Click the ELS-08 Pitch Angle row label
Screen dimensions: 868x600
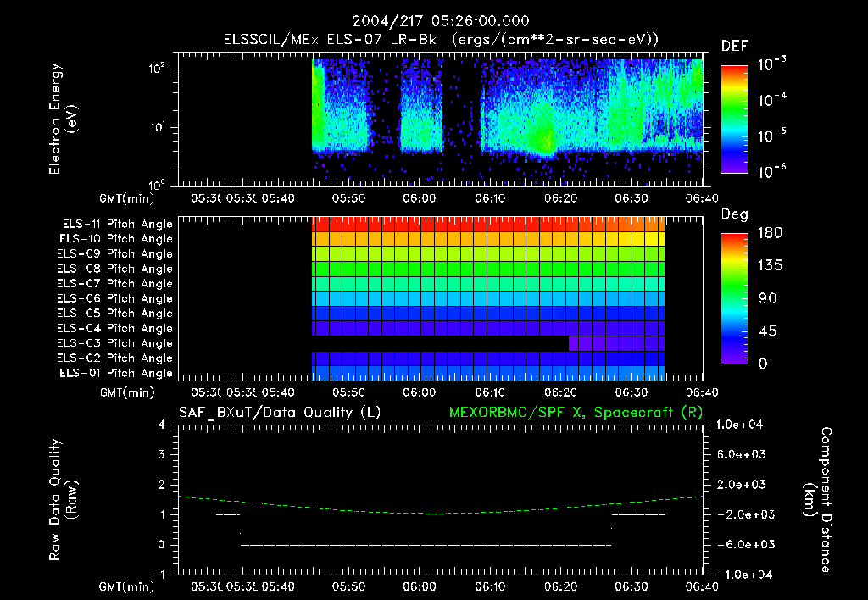pos(114,269)
